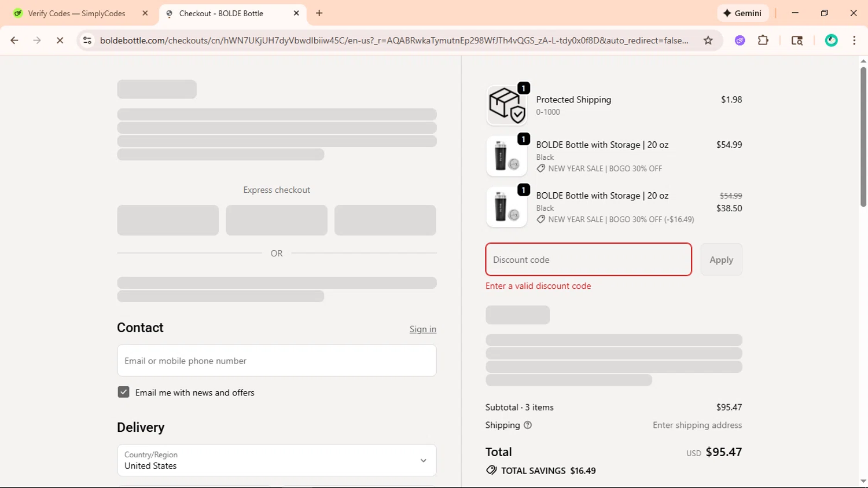Click the 'Enter shipping address' text
The image size is (868, 488).
[697, 425]
